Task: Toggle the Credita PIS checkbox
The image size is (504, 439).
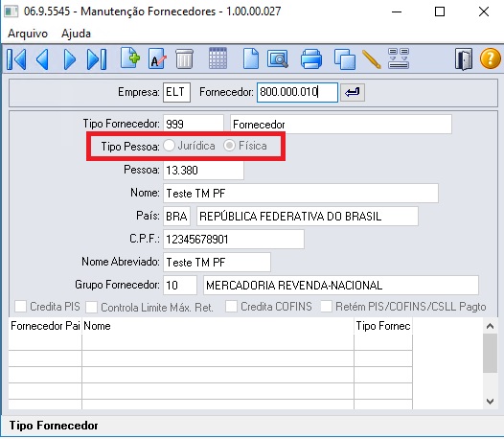Action: pyautogui.click(x=20, y=306)
